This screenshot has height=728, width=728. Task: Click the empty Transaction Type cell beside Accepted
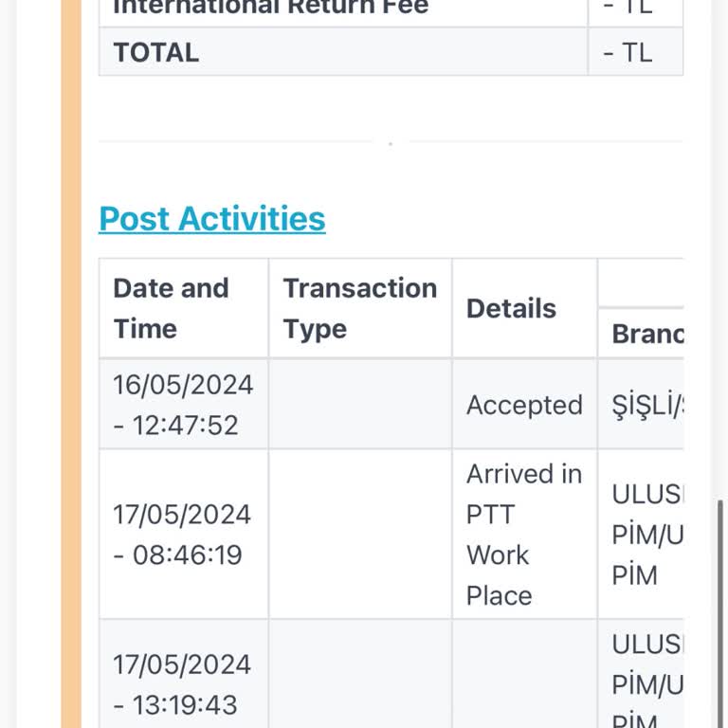pyautogui.click(x=359, y=405)
